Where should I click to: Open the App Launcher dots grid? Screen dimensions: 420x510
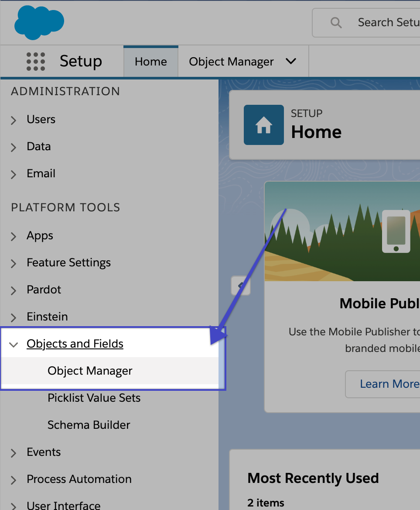(x=36, y=62)
